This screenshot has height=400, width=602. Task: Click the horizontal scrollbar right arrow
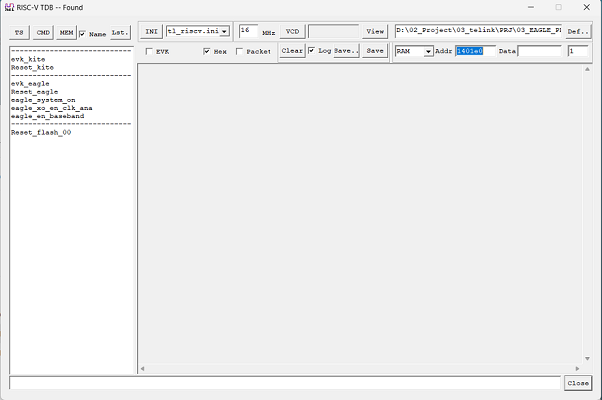click(x=577, y=369)
